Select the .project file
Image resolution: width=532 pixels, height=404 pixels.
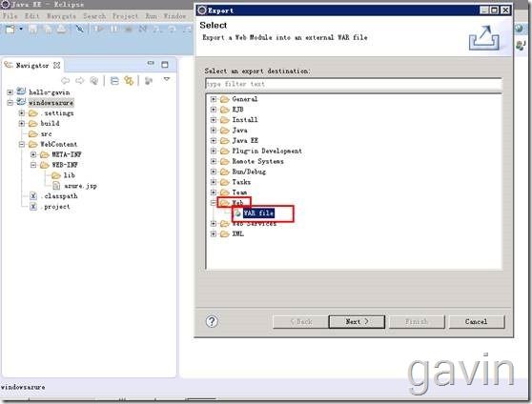(x=55, y=207)
